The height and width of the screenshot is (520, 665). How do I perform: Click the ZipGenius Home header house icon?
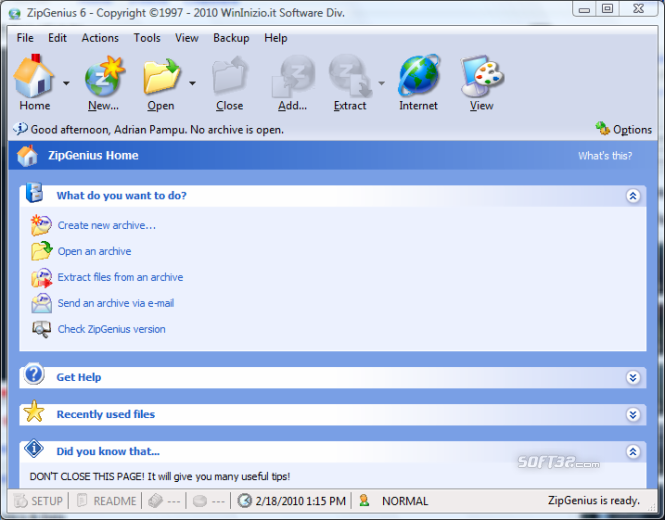pos(27,155)
